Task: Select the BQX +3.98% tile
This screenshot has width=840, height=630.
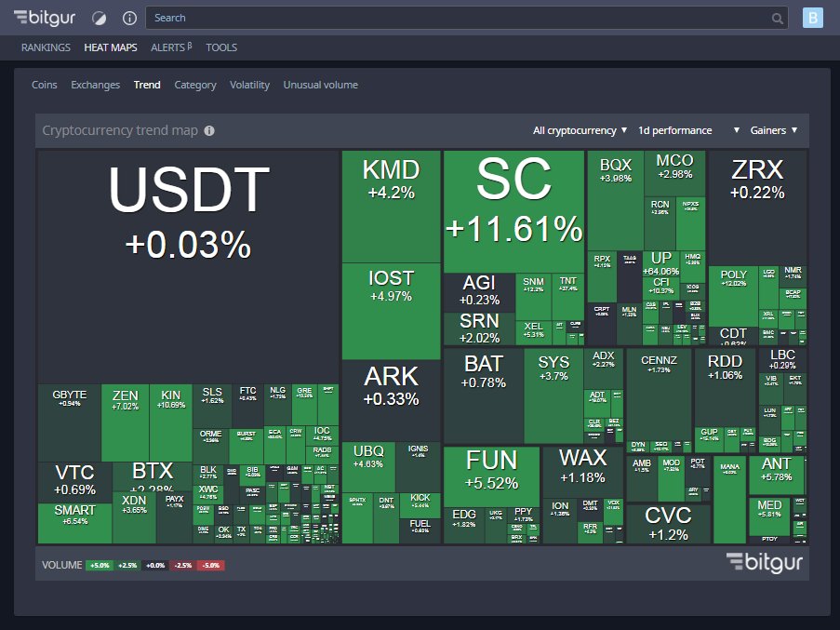Action: click(x=616, y=200)
